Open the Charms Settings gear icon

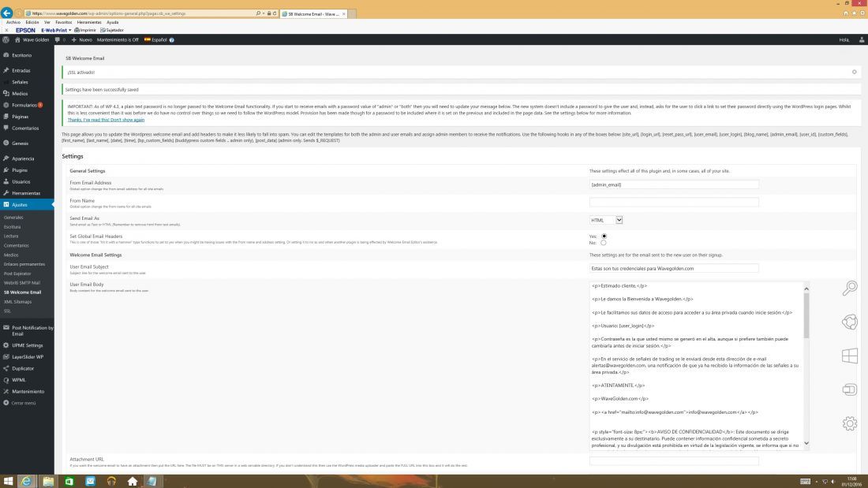[x=850, y=423]
